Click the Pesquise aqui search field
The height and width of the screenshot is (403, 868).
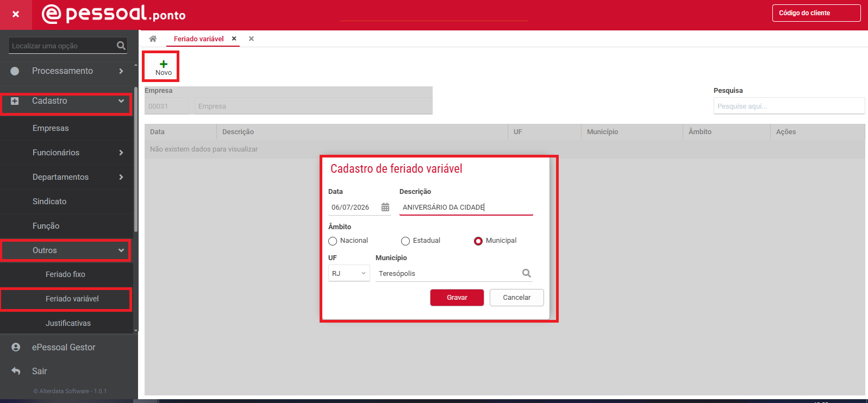789,106
